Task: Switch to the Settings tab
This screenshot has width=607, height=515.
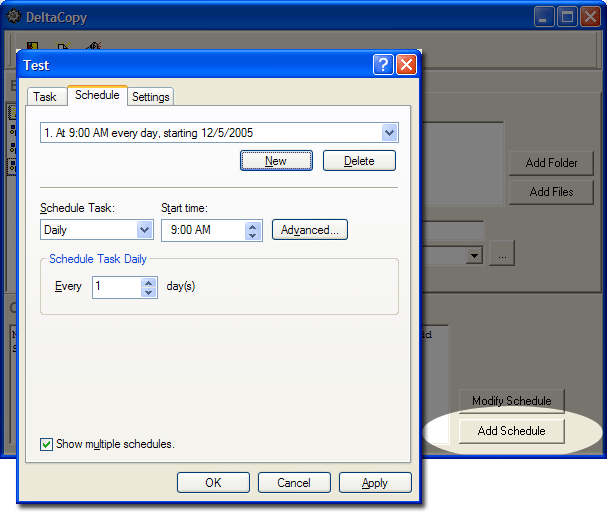Action: [x=151, y=96]
